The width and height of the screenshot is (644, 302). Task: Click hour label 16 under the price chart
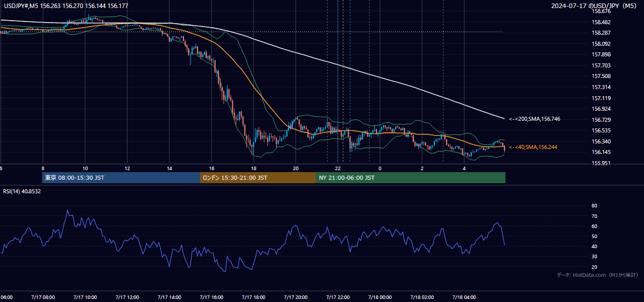(x=212, y=168)
